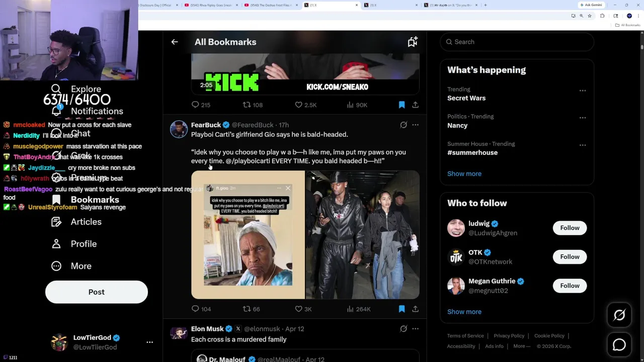
Task: Open Bookmarks in the sidebar
Action: pos(86,200)
